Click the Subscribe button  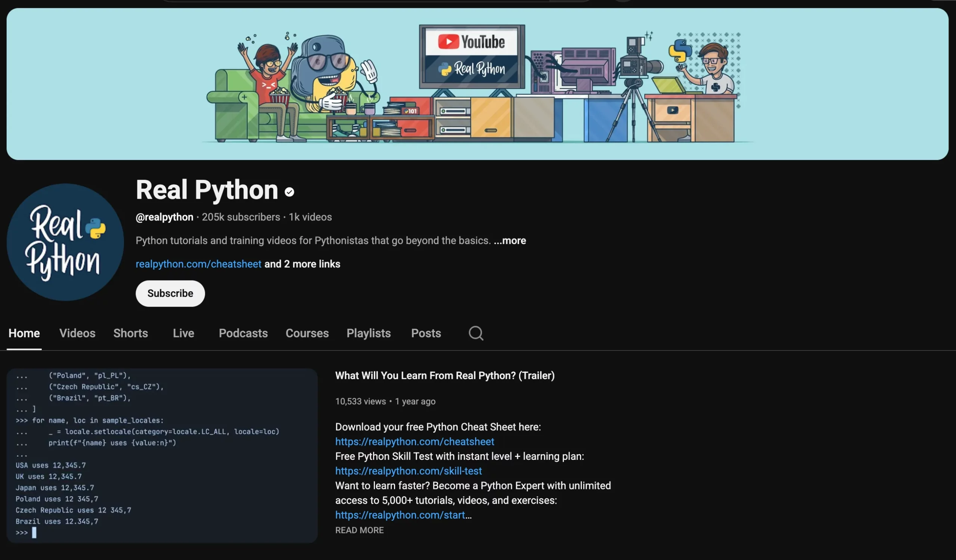170,293
